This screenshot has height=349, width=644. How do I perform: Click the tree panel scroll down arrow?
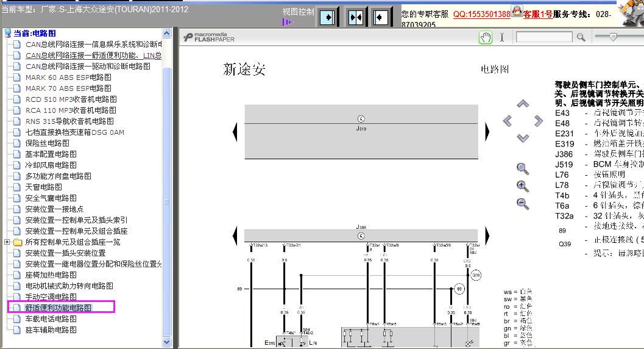point(166,342)
